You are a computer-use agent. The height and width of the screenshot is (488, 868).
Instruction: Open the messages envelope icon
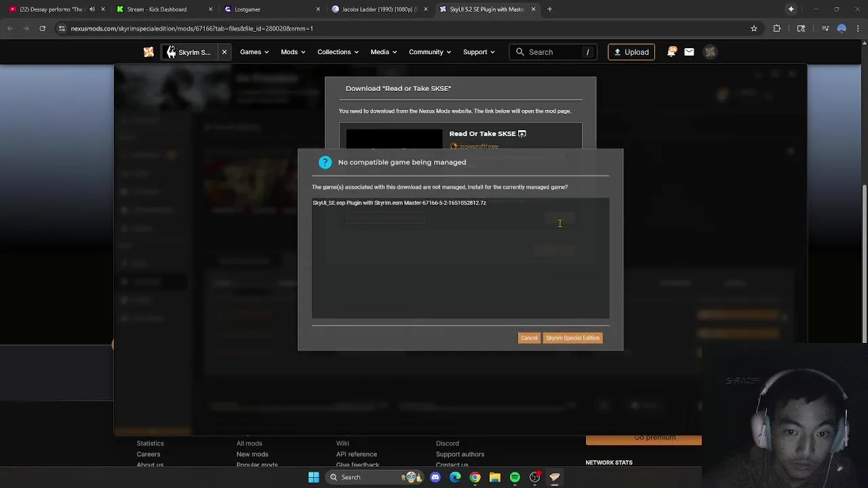coord(689,52)
